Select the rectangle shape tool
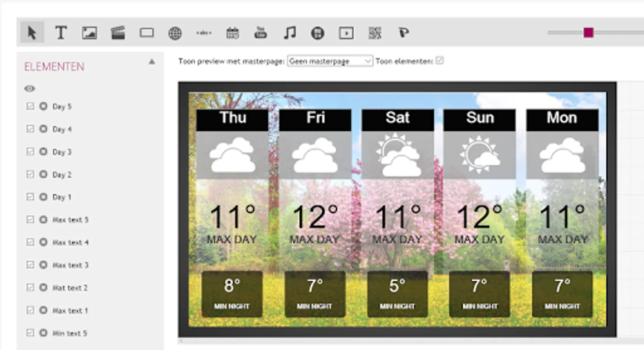The width and height of the screenshot is (644, 350). click(x=146, y=33)
